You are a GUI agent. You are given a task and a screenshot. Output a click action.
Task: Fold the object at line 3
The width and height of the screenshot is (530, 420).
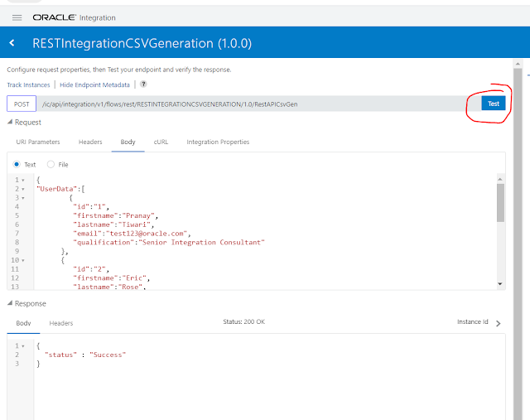tap(23, 198)
